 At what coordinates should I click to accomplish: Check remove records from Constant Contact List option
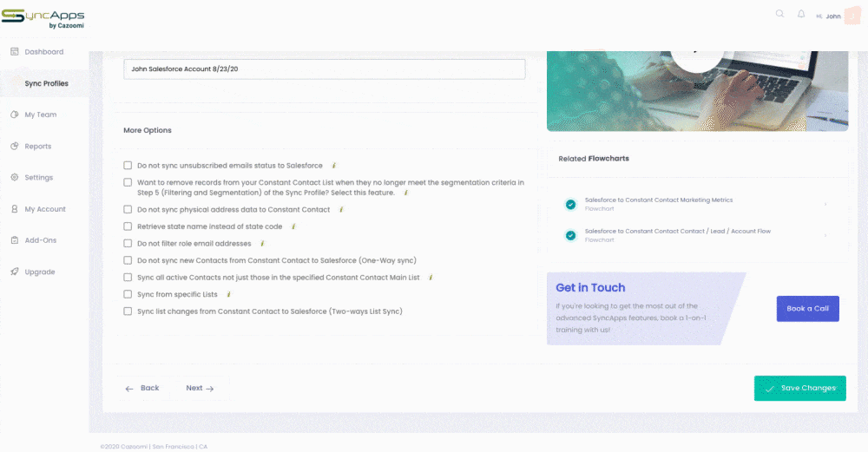tap(128, 182)
